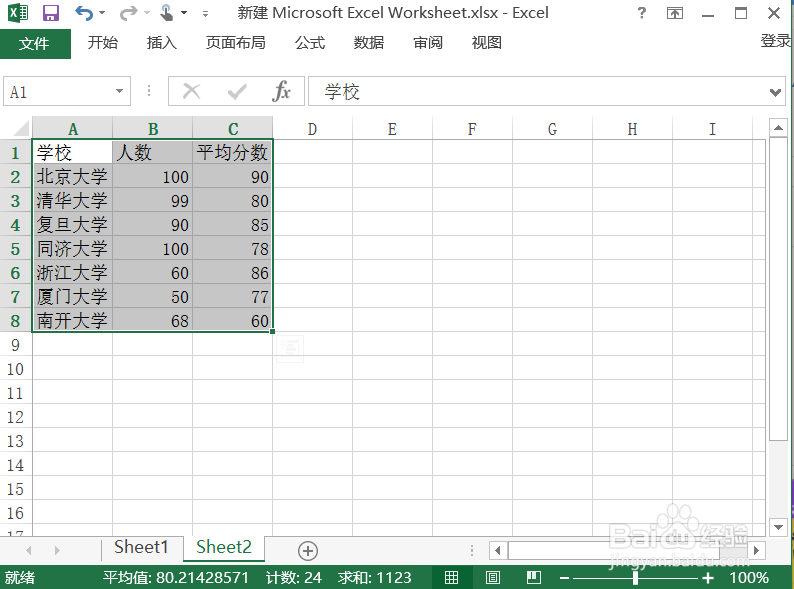Screen dimensions: 794x589
Task: Click cell containing 平均分数
Action: (x=232, y=152)
